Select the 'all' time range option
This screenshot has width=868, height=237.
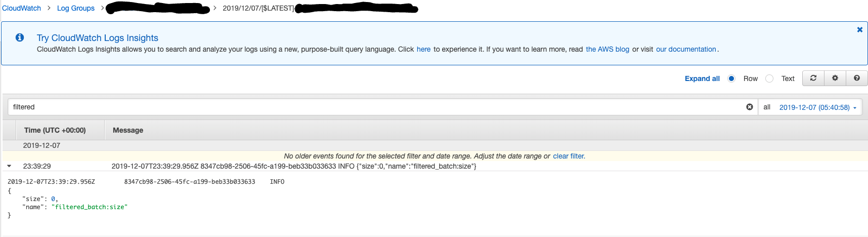point(767,107)
